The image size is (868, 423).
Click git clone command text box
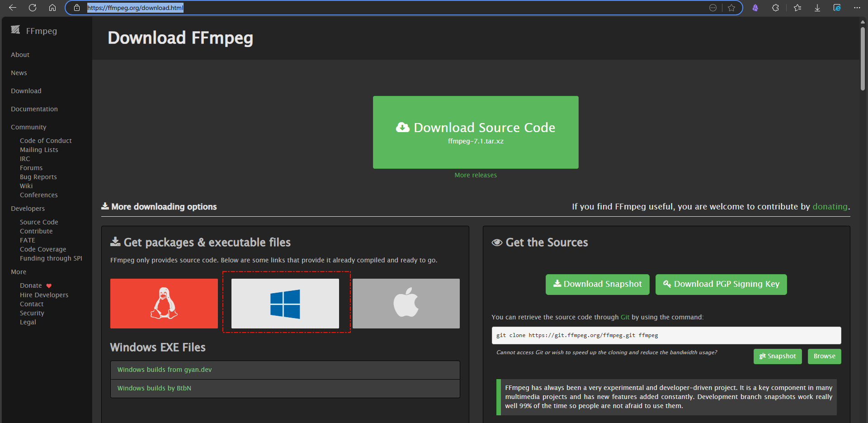click(666, 335)
